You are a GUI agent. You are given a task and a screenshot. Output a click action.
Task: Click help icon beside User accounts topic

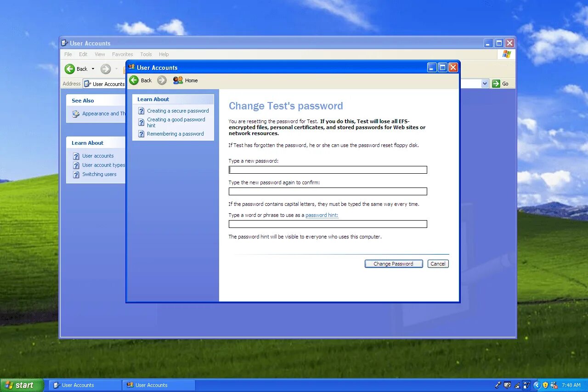pos(76,156)
